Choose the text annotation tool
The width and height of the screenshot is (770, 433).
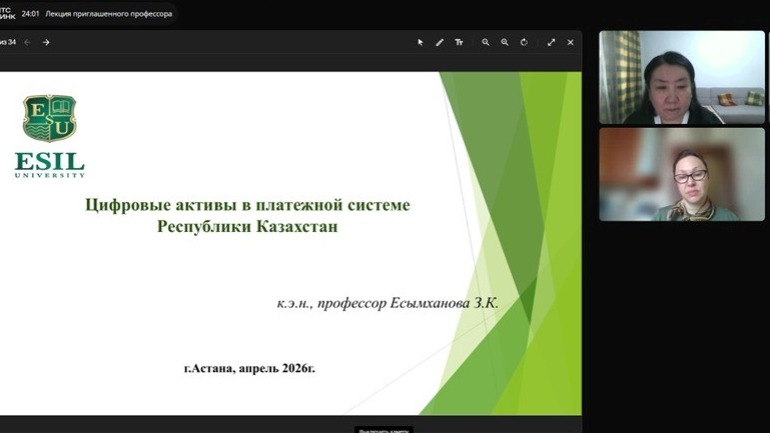[459, 42]
